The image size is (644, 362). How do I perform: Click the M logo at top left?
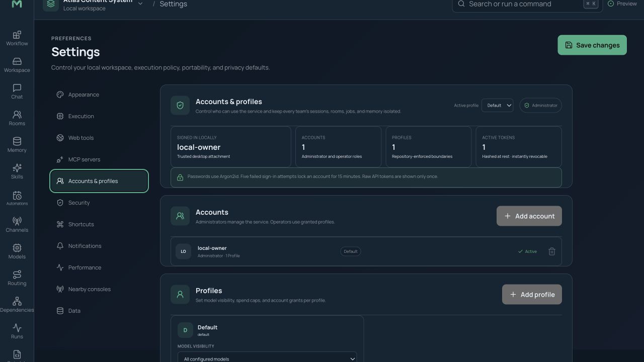[17, 4]
